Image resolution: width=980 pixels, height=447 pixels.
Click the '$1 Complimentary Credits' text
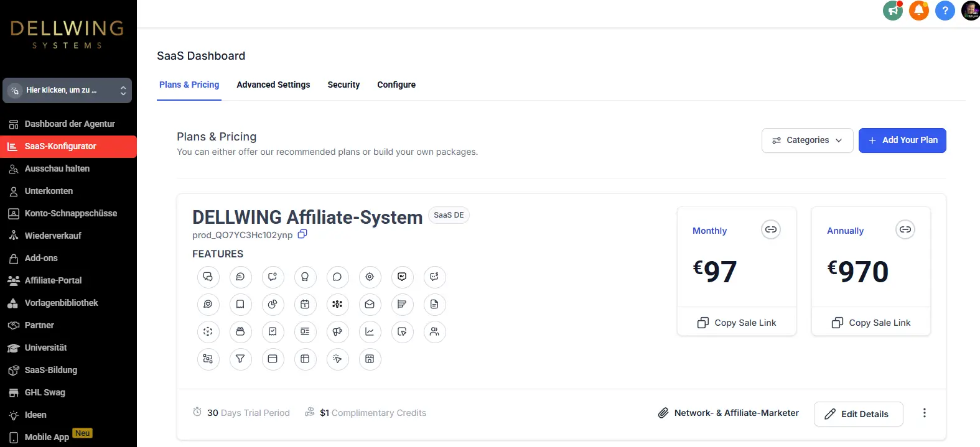point(365,413)
